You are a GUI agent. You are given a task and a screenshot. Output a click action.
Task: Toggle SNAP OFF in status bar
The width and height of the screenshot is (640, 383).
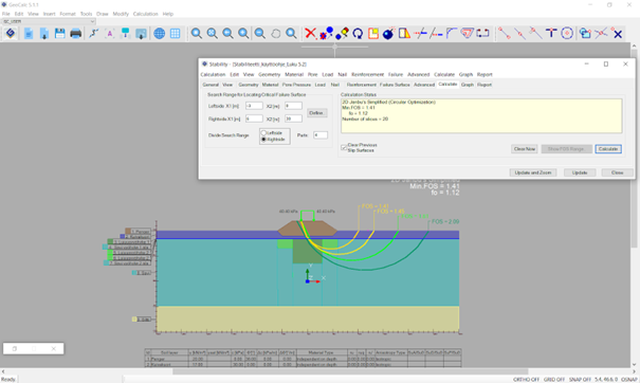tap(580, 379)
